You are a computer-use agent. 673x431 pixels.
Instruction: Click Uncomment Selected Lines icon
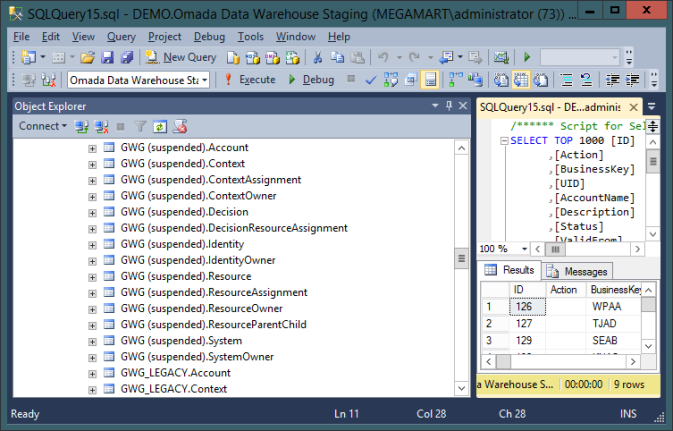point(586,80)
